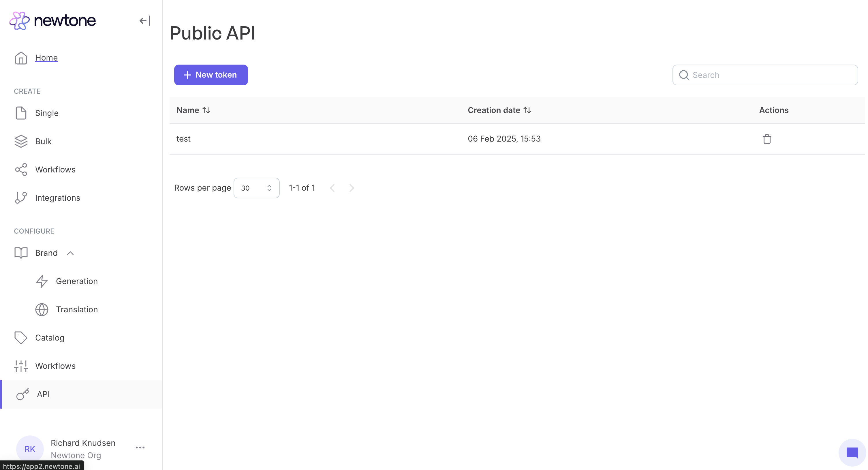
Task: Collapse the sidebar with the arrow icon
Action: tap(144, 21)
